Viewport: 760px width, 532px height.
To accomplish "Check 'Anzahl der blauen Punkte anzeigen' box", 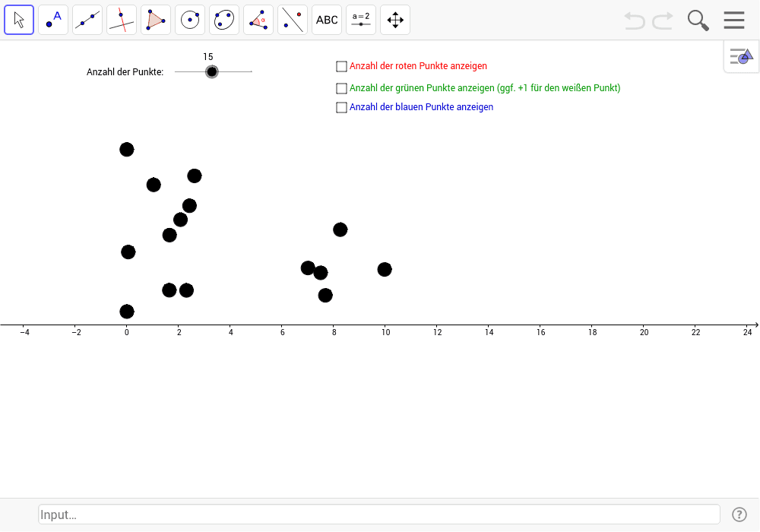I will pos(341,107).
